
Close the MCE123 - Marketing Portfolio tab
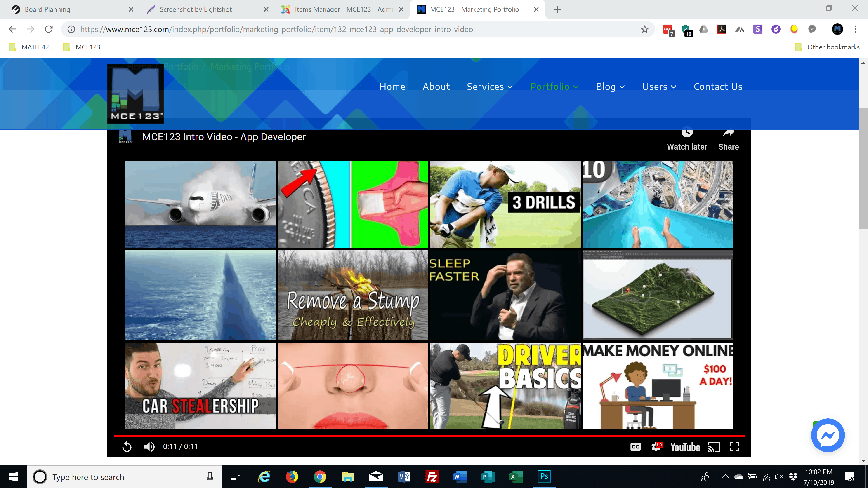coord(536,9)
